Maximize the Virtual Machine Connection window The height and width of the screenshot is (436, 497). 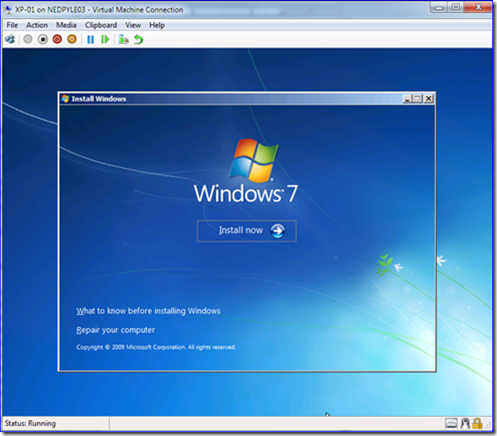pos(456,7)
